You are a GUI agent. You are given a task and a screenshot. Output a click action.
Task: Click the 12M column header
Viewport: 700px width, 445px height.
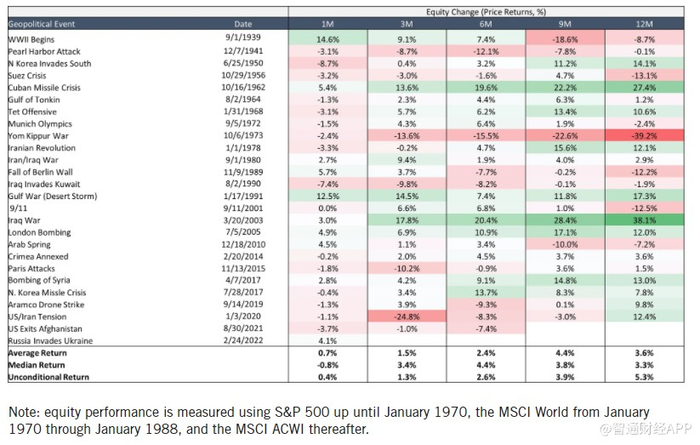(x=645, y=23)
